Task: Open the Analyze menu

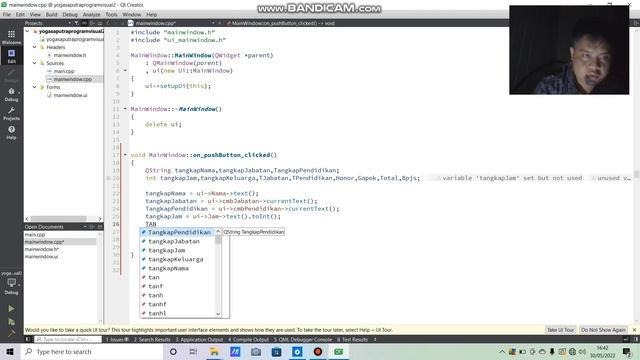Action: pos(91,14)
